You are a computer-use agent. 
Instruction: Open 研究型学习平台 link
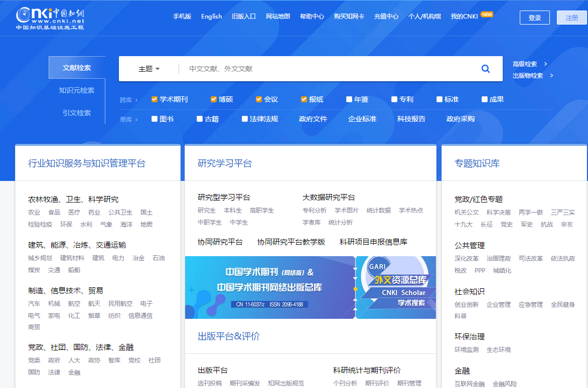click(224, 198)
